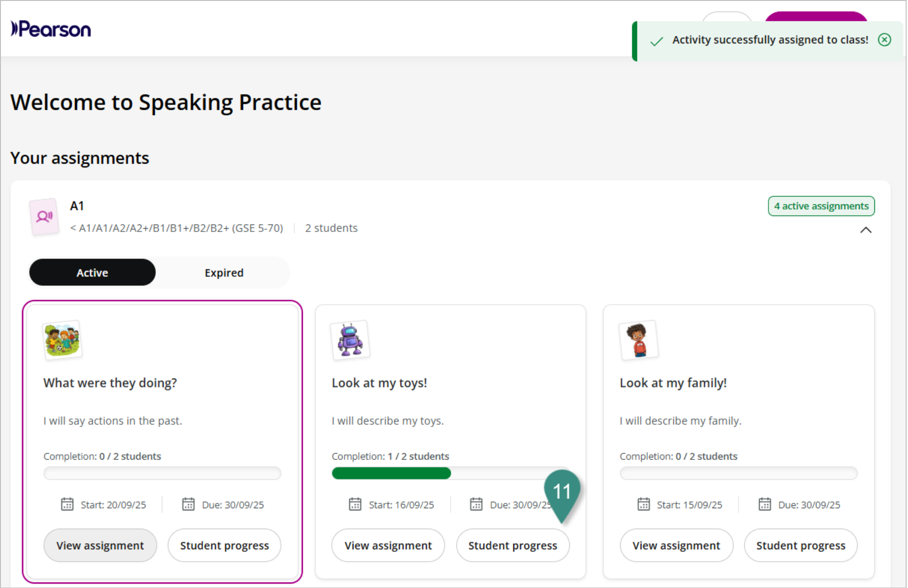View assignment for What were they doing?
This screenshot has height=588, width=908.
pos(100,546)
